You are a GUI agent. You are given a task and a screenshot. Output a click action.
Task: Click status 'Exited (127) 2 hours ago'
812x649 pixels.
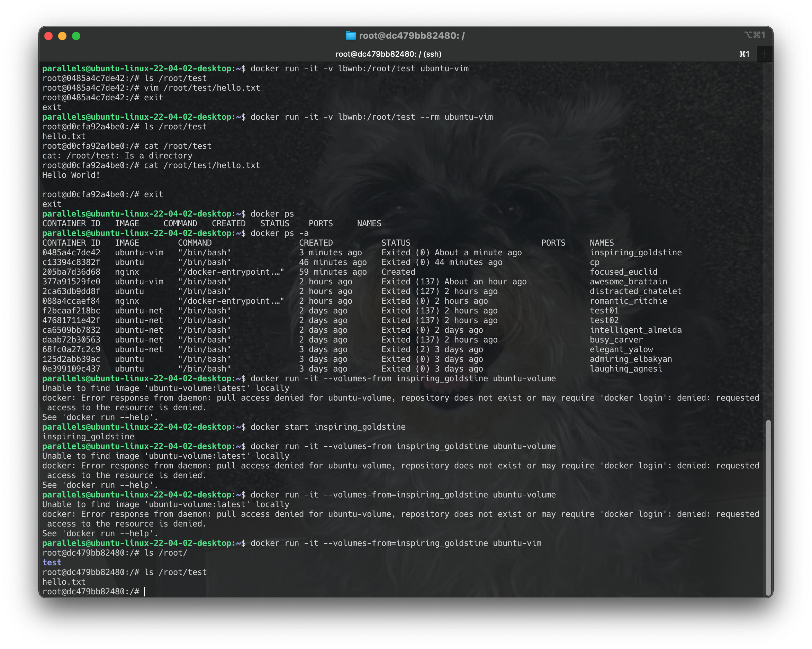(x=440, y=291)
